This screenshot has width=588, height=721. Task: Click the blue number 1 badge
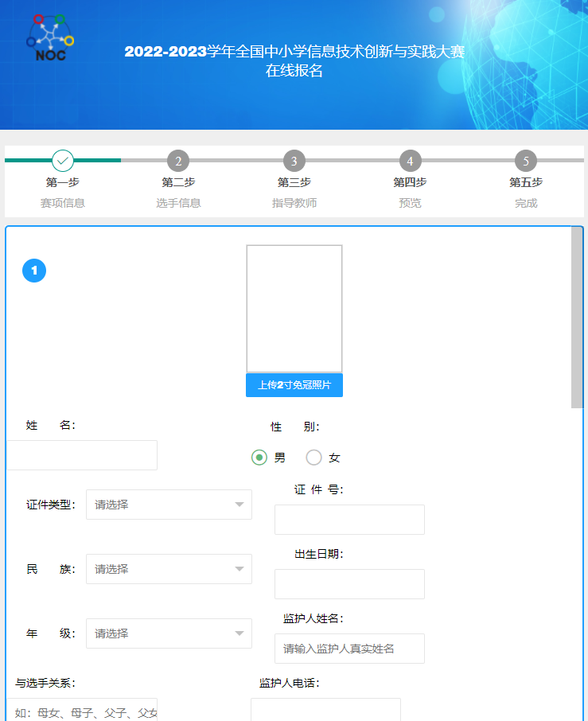(x=34, y=271)
